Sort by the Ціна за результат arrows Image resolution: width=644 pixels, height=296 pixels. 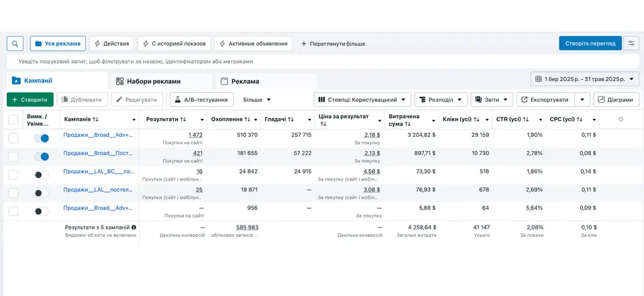[322, 124]
